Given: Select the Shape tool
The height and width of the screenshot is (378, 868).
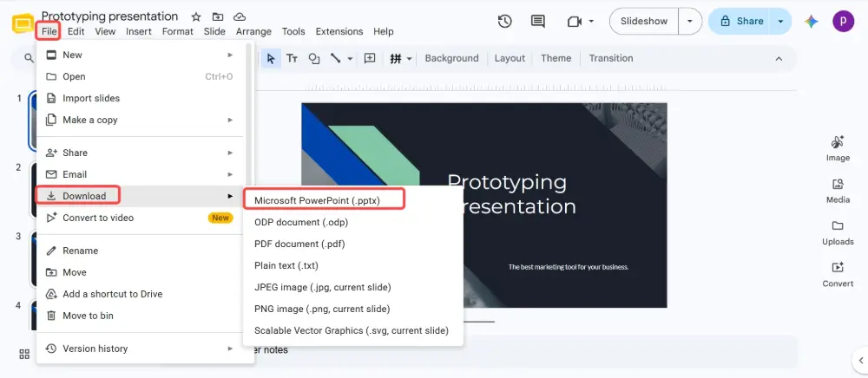Looking at the screenshot, I should pos(314,59).
